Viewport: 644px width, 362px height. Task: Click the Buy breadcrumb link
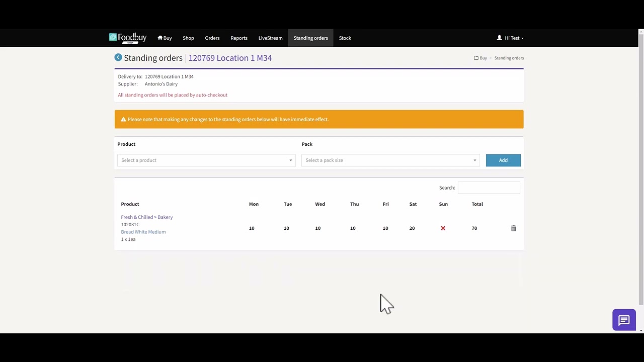point(483,58)
